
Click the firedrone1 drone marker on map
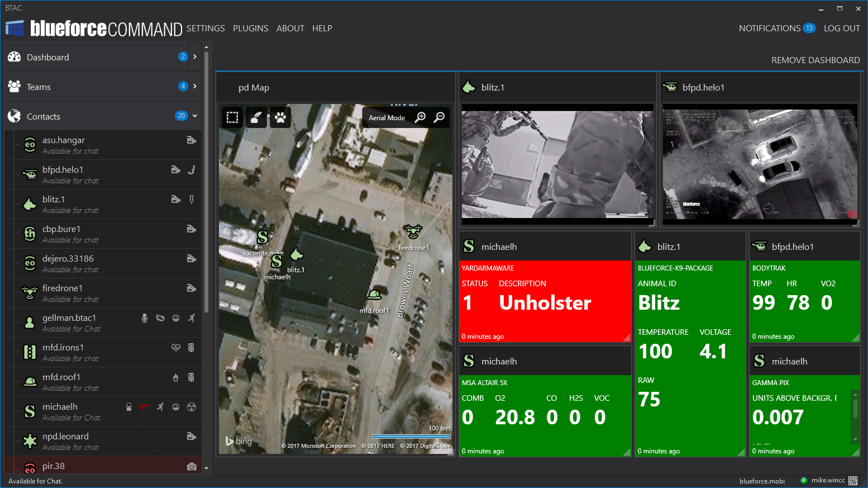click(413, 231)
